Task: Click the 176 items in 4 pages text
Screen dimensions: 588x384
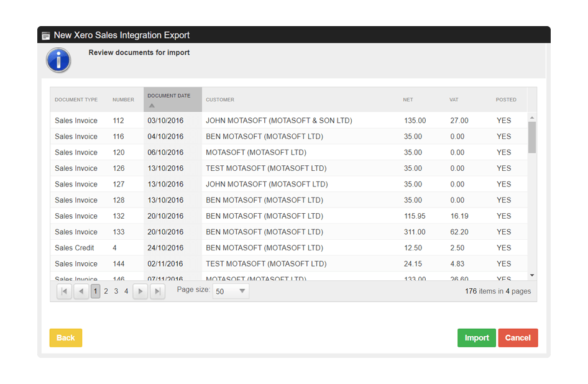Action: [498, 291]
